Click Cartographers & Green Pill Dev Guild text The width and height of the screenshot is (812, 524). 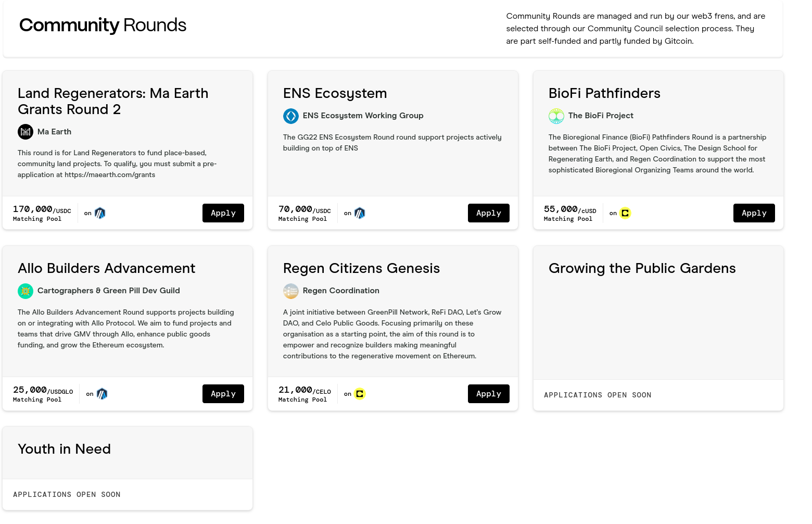tap(108, 291)
